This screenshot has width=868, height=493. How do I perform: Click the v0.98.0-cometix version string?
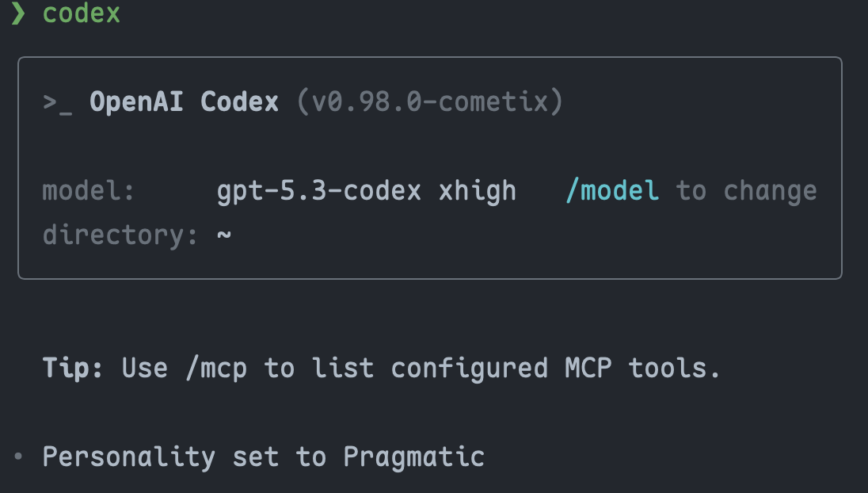point(429,102)
